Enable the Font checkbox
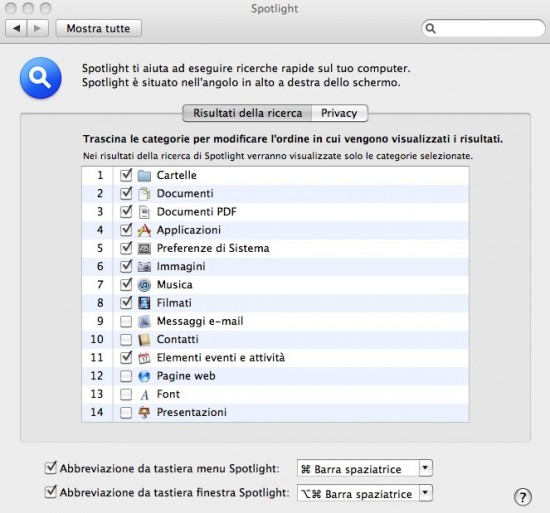 click(126, 394)
